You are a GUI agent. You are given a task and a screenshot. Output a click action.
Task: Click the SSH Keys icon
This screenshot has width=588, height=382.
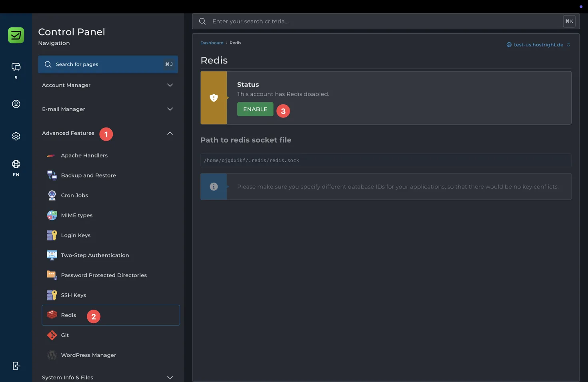pos(52,295)
